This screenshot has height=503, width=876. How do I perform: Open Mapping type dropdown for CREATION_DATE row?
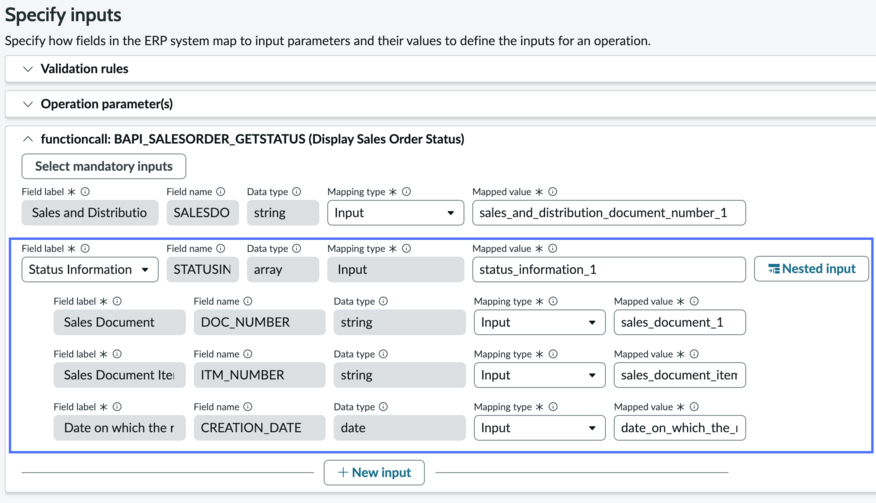(540, 428)
